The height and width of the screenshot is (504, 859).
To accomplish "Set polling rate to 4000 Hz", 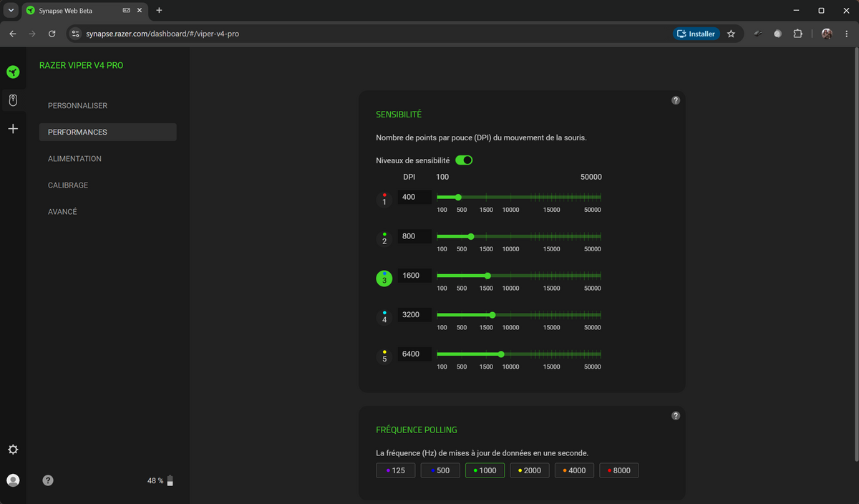I will 574,470.
